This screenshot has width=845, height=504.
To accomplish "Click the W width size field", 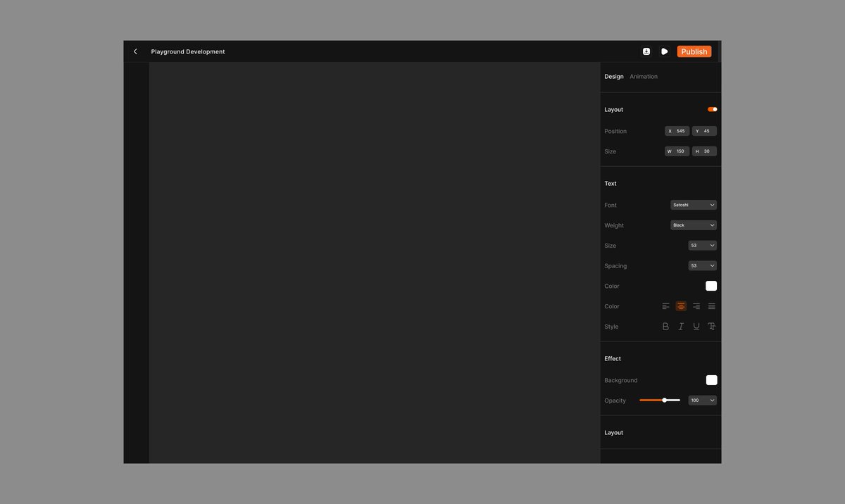I will [x=677, y=151].
